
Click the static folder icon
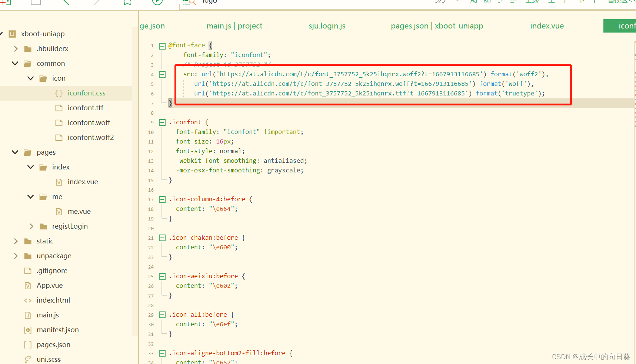(x=28, y=241)
